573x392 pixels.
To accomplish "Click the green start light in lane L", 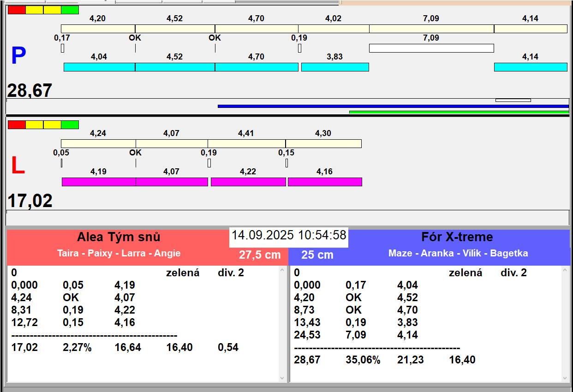I will pos(70,125).
